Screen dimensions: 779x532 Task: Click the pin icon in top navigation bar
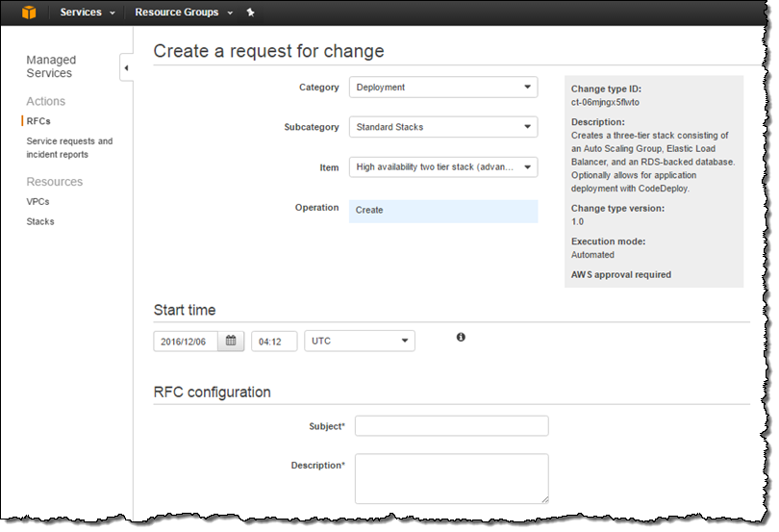click(250, 13)
